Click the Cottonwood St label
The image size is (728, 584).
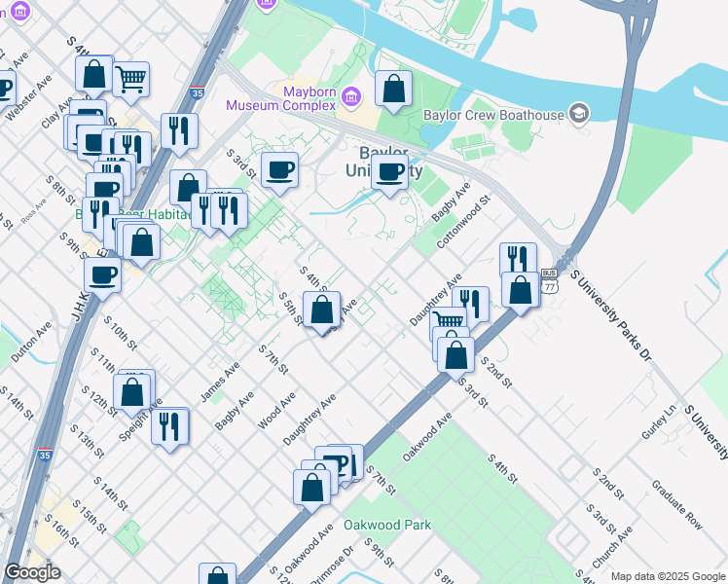[463, 222]
